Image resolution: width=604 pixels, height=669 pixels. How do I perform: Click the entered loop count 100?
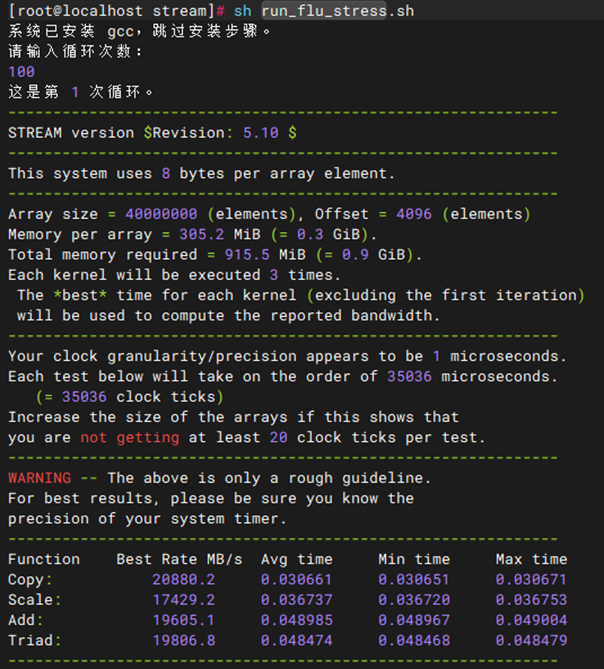[21, 71]
